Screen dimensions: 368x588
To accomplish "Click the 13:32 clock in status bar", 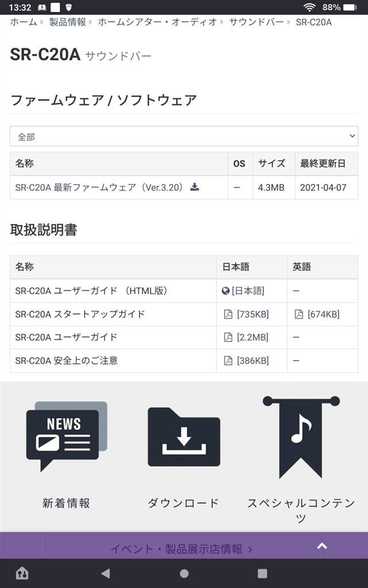I will tap(20, 7).
